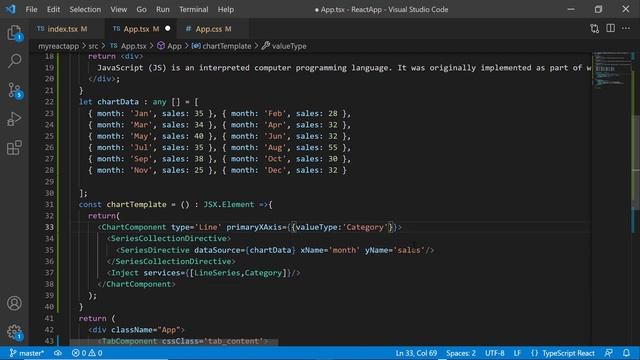Change indentation via Spaces: 2
640x360 pixels.
click(461, 353)
